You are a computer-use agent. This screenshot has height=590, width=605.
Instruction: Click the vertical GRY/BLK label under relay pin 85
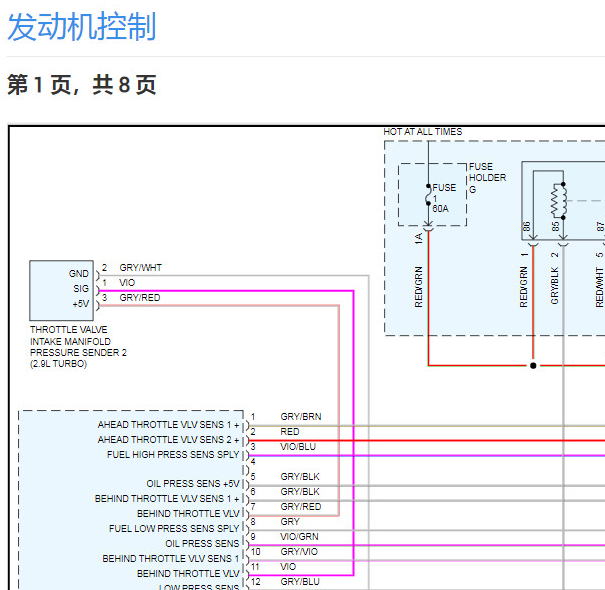coord(554,286)
